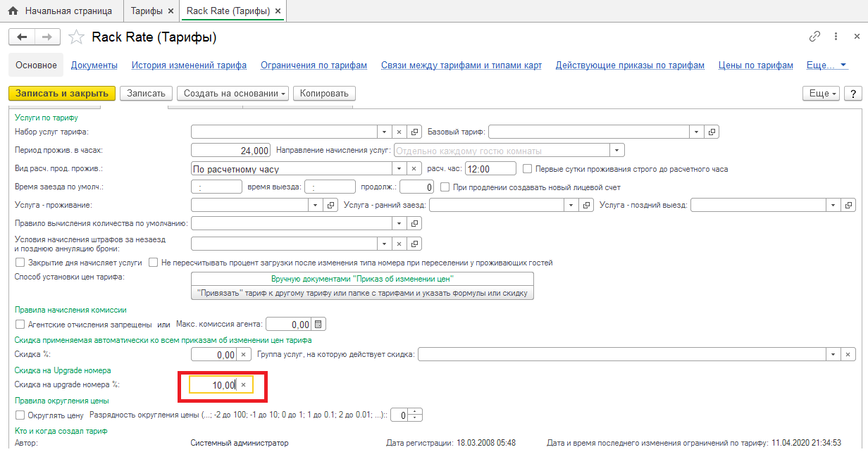Select the Основное section
The height and width of the screenshot is (452, 868).
(36, 65)
